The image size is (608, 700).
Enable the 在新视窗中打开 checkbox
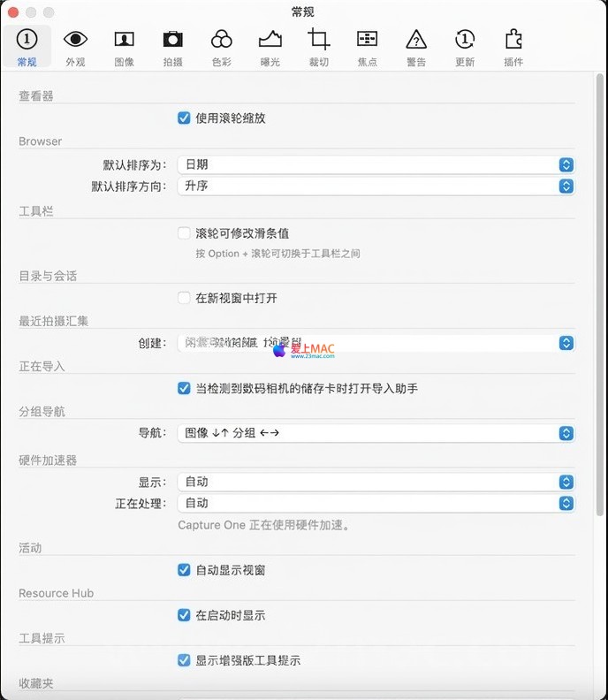coord(184,298)
